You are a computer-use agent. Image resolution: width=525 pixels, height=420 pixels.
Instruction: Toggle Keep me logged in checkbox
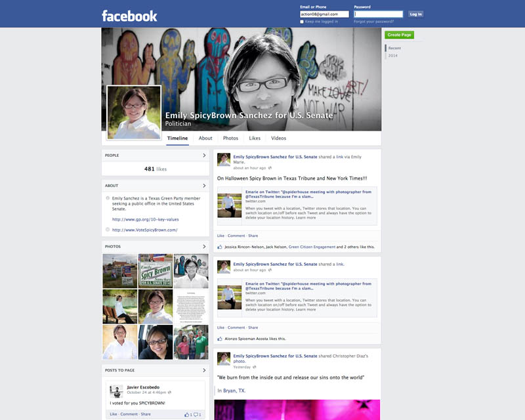pyautogui.click(x=302, y=22)
